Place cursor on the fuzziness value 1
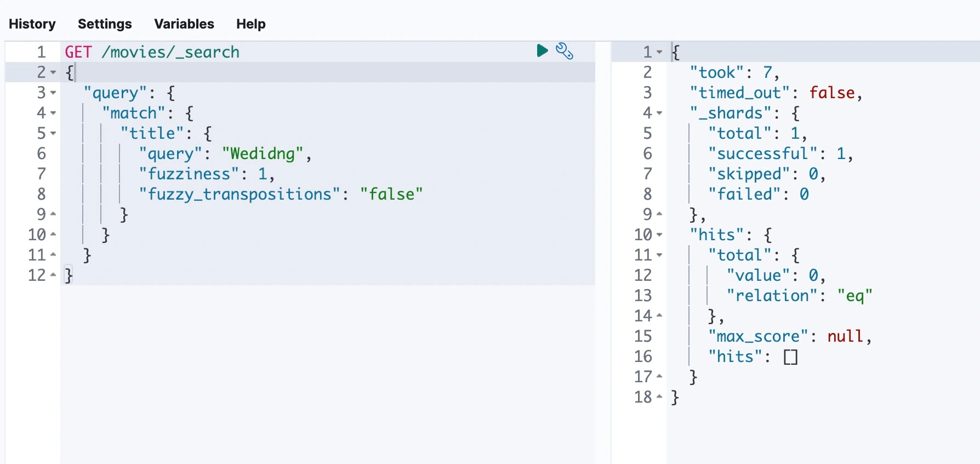 click(263, 174)
